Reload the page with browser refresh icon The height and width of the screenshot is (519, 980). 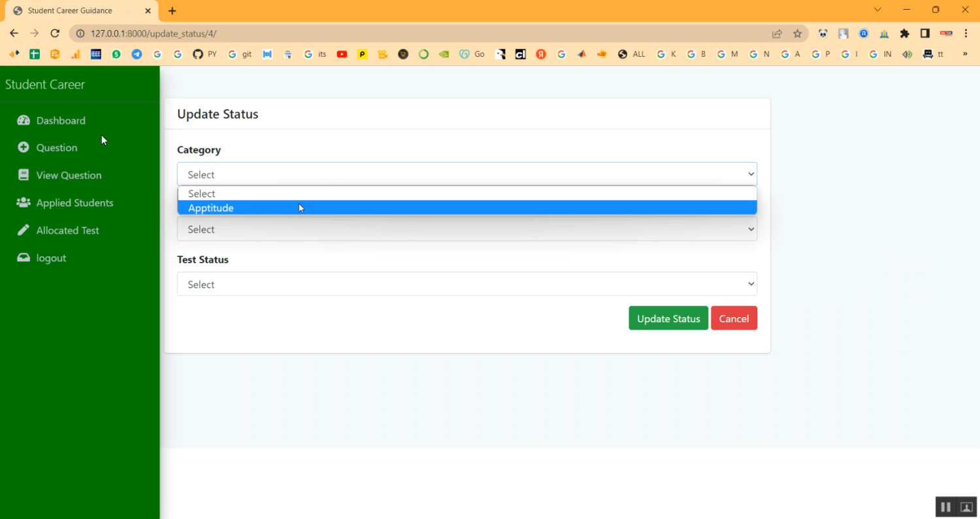coord(55,33)
